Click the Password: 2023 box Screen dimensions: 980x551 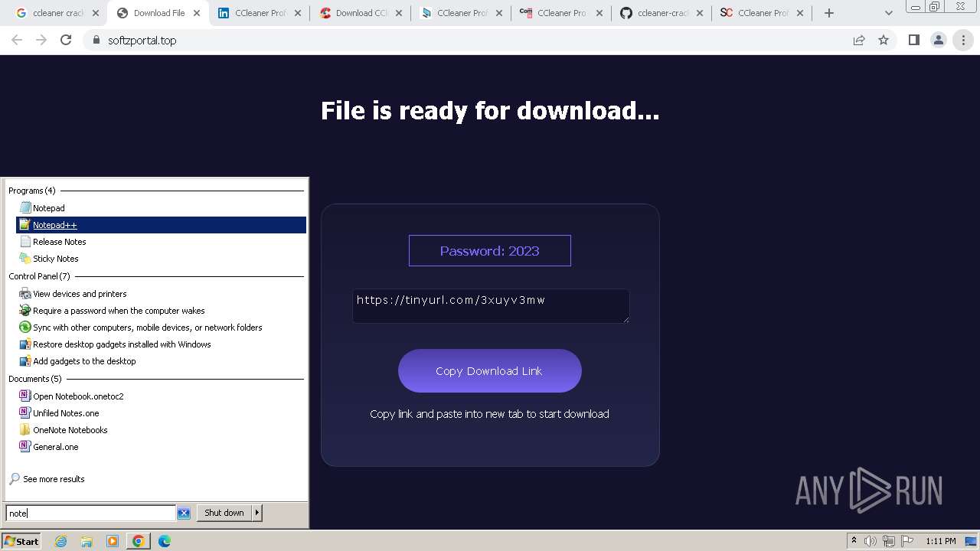(x=490, y=251)
